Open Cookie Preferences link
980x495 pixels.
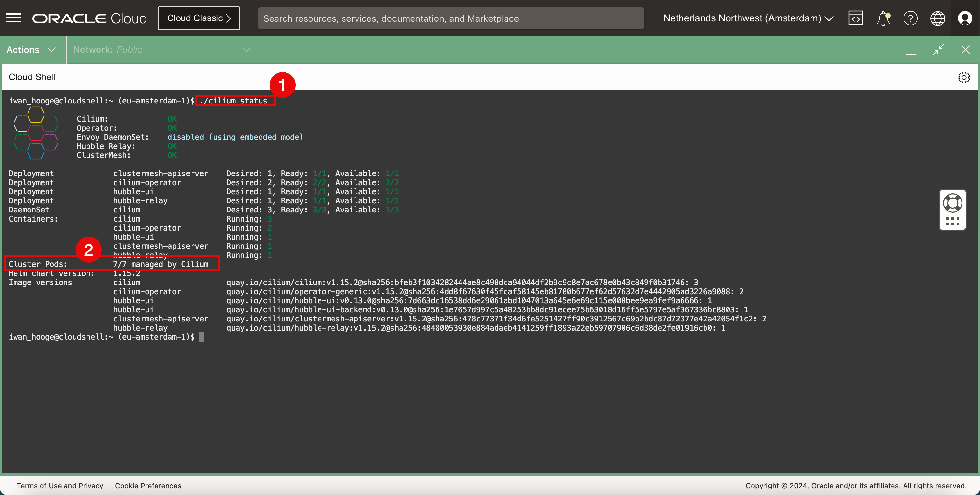coord(148,486)
